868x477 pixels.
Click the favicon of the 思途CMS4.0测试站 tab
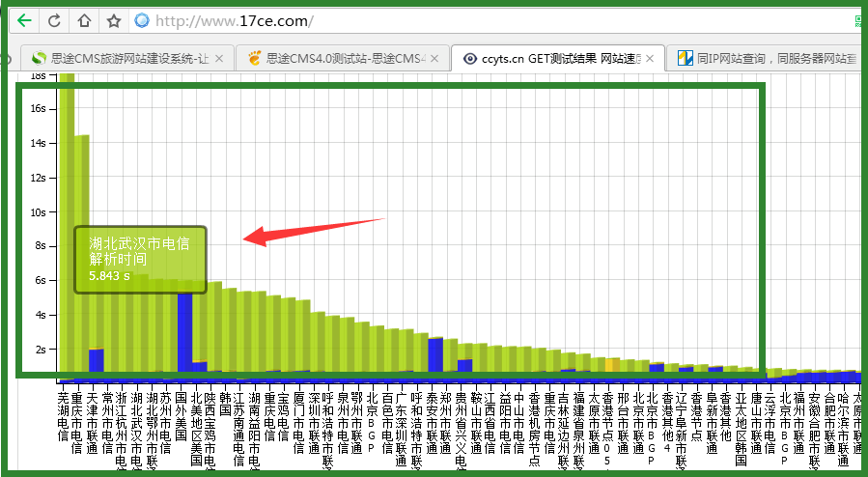pyautogui.click(x=255, y=59)
